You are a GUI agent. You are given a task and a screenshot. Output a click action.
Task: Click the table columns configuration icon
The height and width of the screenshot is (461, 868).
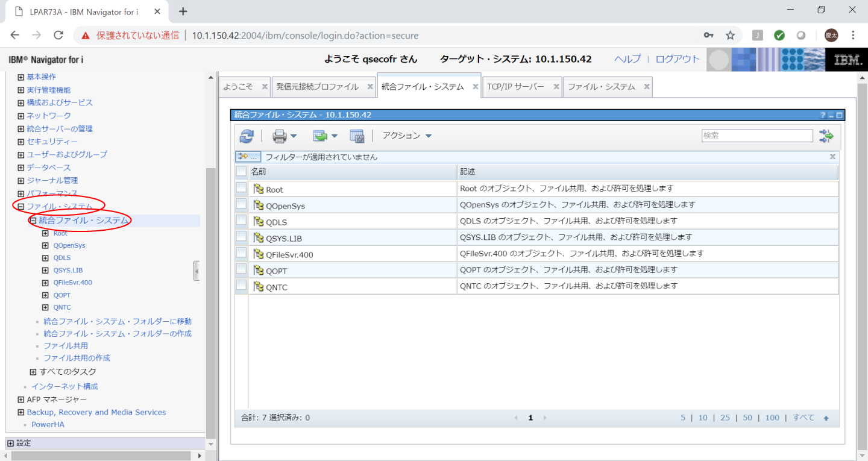point(357,136)
